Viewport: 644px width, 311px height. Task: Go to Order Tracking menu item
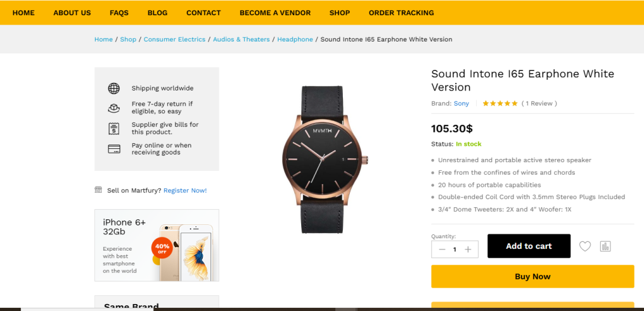[401, 13]
